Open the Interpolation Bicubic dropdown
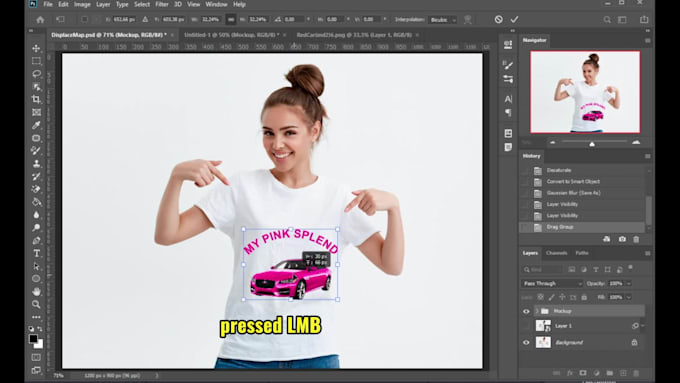Viewport: 680px width, 383px height. [x=442, y=20]
